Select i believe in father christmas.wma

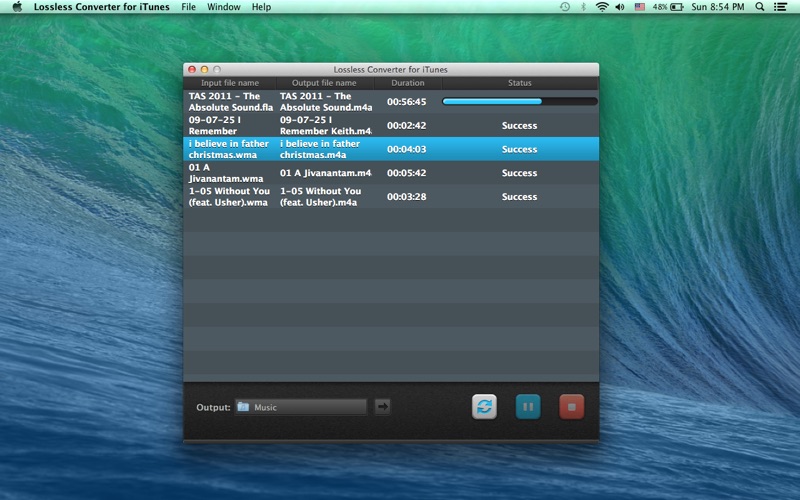229,149
